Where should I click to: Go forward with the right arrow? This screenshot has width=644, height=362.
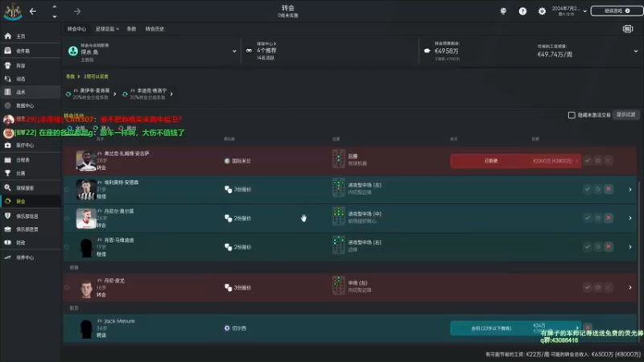pos(77,11)
